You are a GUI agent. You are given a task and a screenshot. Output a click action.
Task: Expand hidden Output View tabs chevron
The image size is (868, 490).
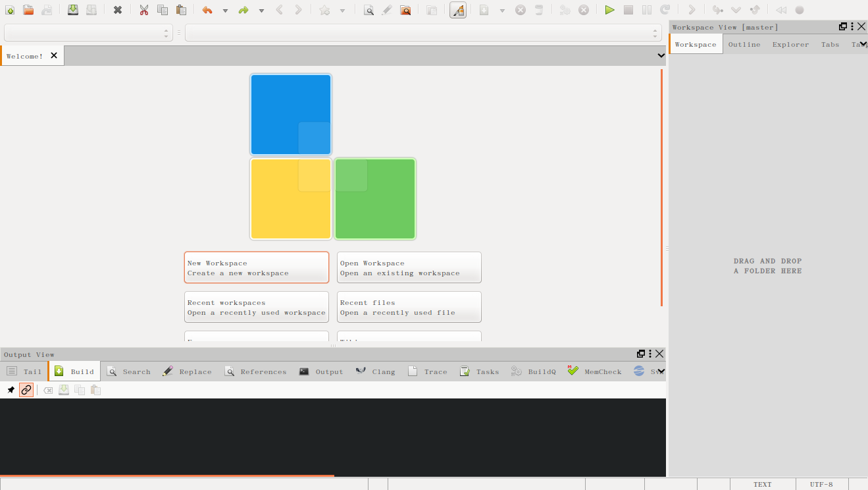(x=661, y=371)
